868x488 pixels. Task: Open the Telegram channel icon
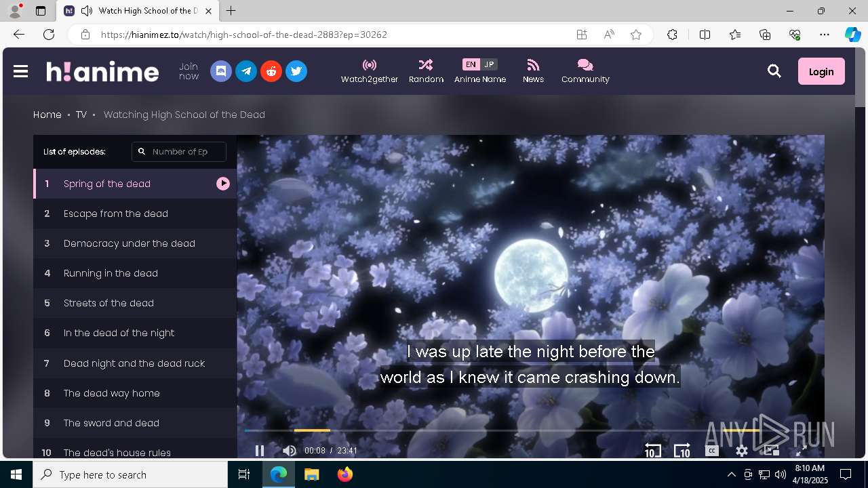point(246,71)
